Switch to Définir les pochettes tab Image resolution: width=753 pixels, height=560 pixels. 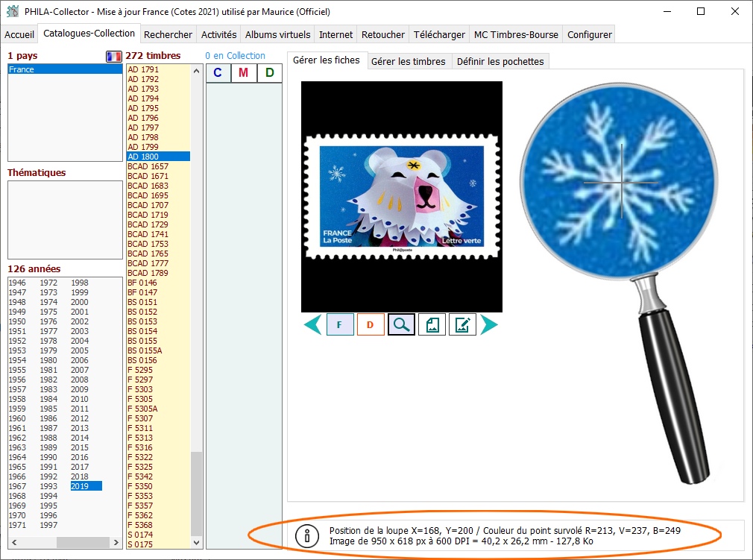coord(500,61)
